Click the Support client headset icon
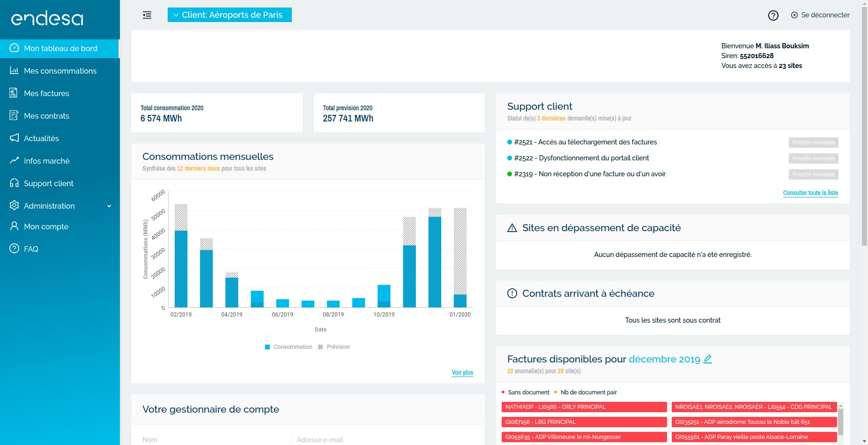 [x=14, y=183]
